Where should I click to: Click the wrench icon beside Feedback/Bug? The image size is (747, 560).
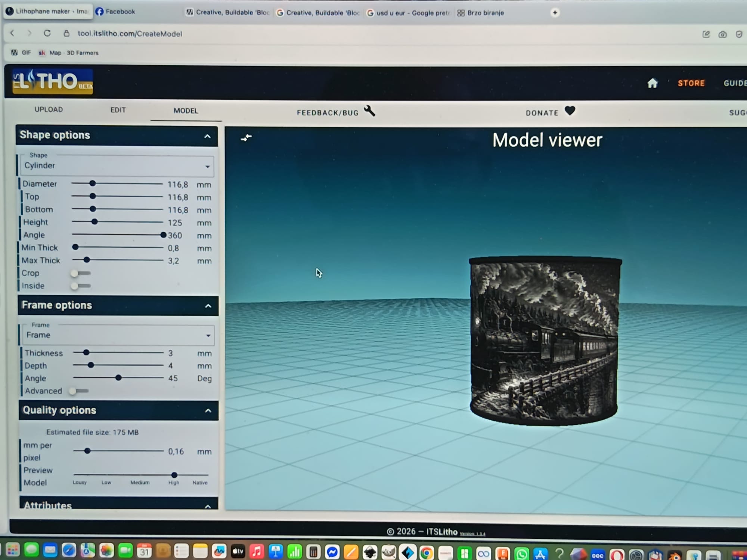[369, 111]
